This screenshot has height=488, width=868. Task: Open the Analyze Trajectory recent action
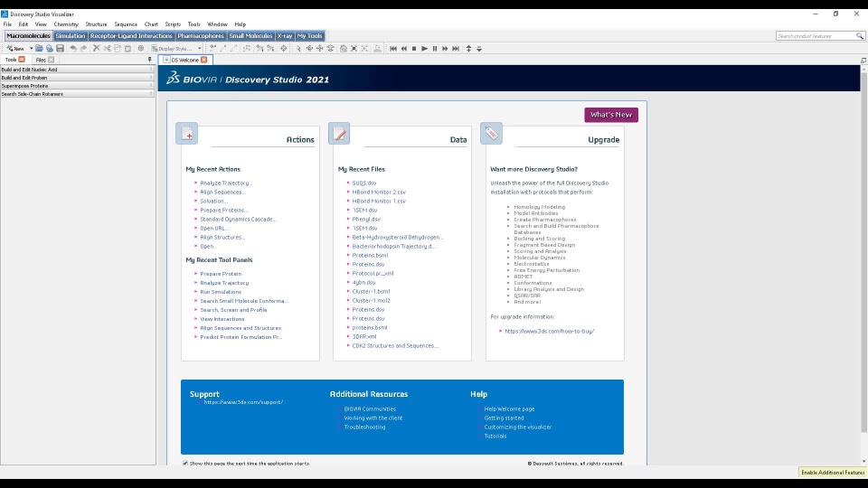(226, 183)
